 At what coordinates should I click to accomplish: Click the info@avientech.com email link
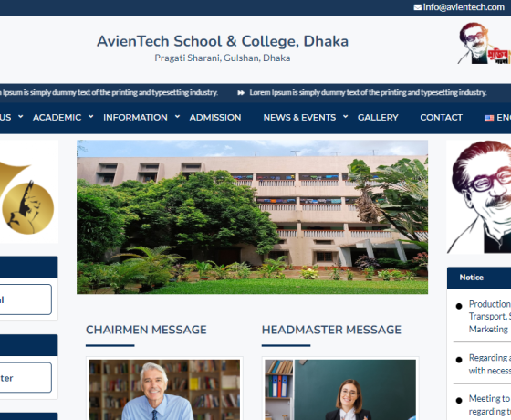[464, 7]
